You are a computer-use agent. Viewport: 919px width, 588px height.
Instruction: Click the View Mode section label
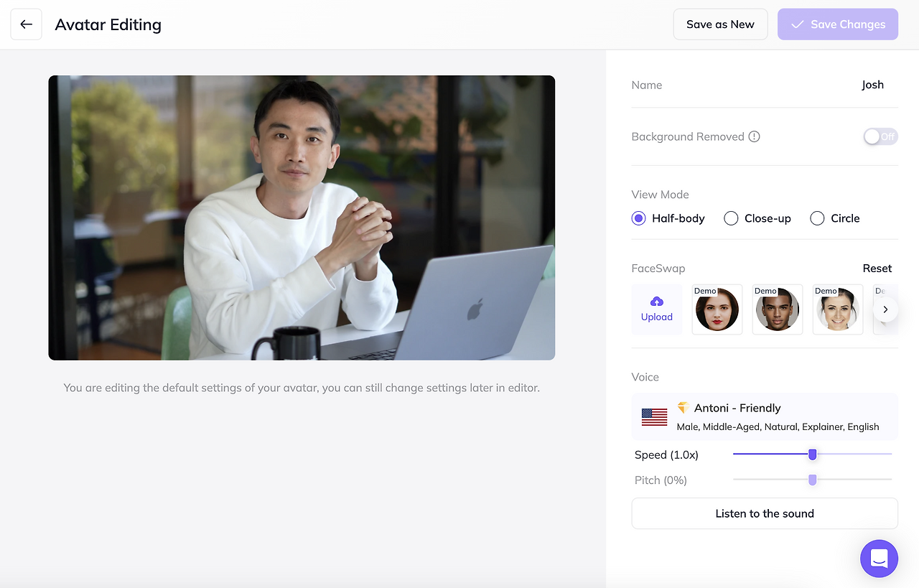(x=660, y=195)
